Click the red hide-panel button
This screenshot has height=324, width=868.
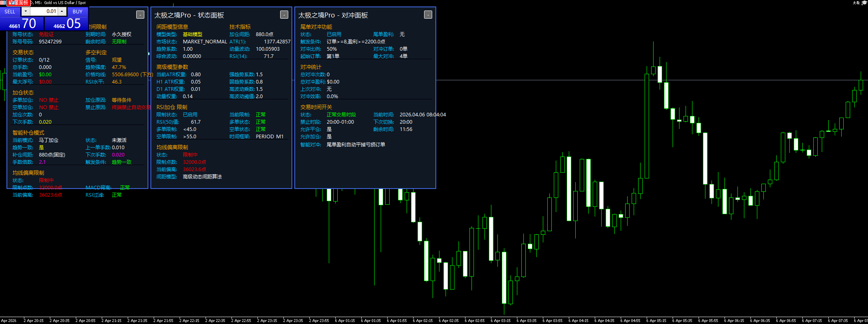point(19,3)
